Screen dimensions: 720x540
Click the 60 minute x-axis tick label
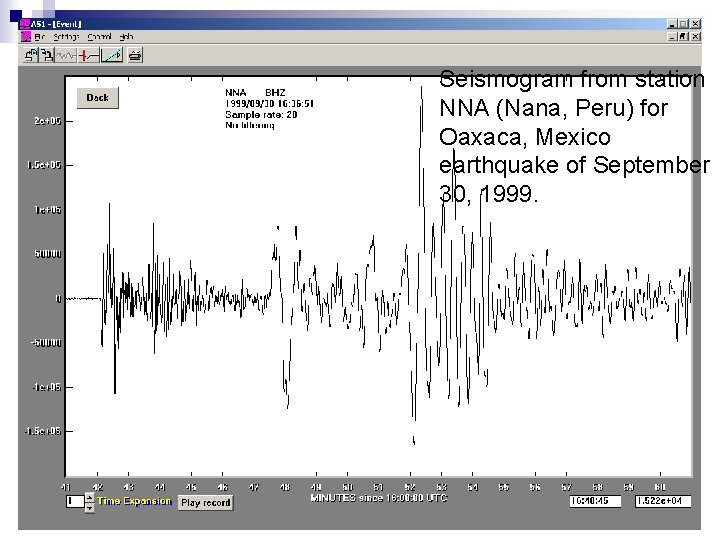tap(660, 487)
